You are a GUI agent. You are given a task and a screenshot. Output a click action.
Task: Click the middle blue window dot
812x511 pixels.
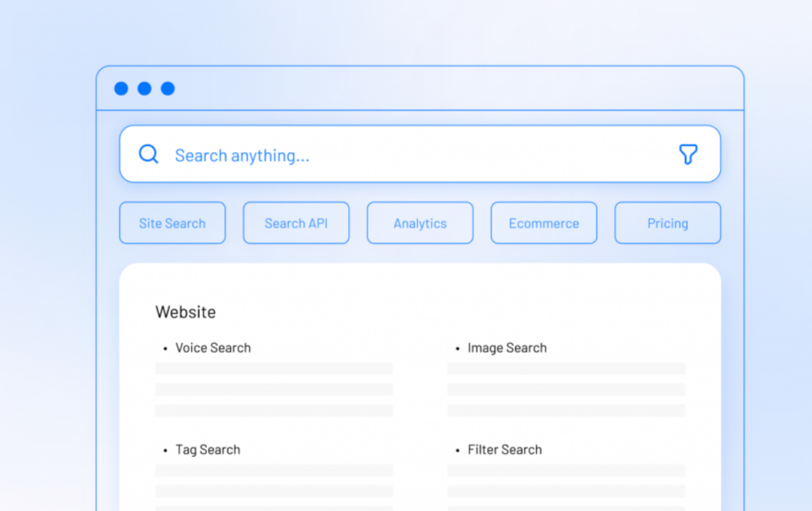pos(144,89)
